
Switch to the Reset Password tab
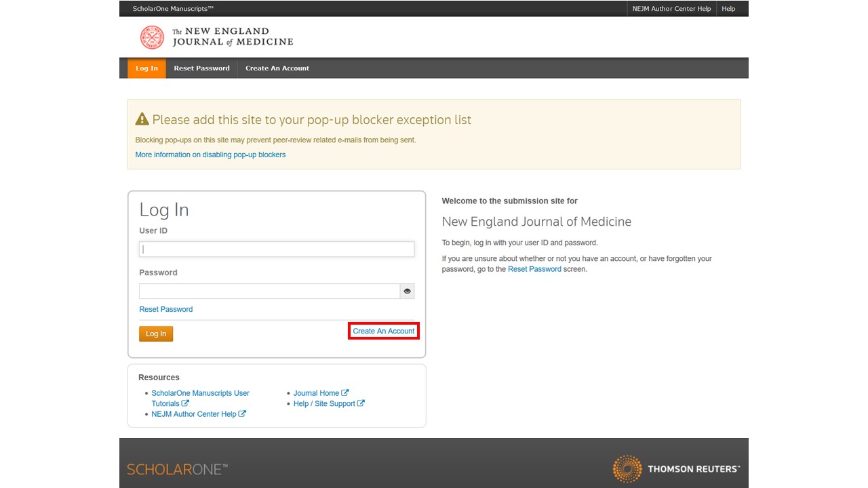(x=201, y=68)
